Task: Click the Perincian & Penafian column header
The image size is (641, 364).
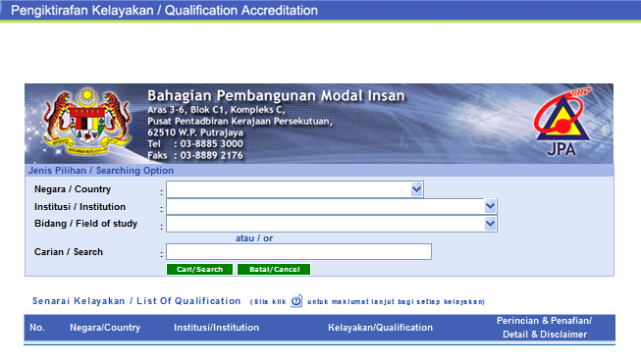Action: click(545, 328)
